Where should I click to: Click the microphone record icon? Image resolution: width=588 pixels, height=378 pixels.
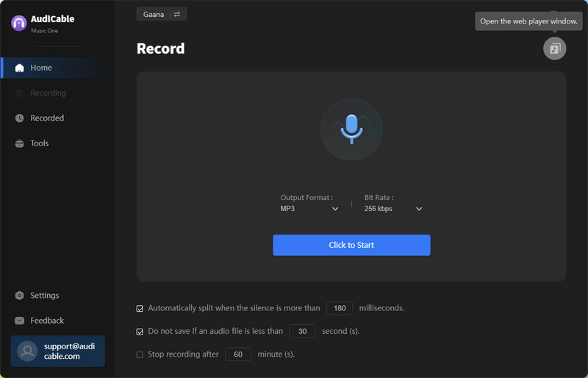[351, 129]
